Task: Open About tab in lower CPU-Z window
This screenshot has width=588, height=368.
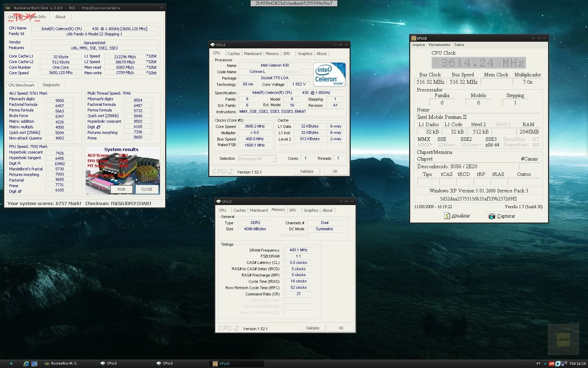Action: [x=327, y=210]
